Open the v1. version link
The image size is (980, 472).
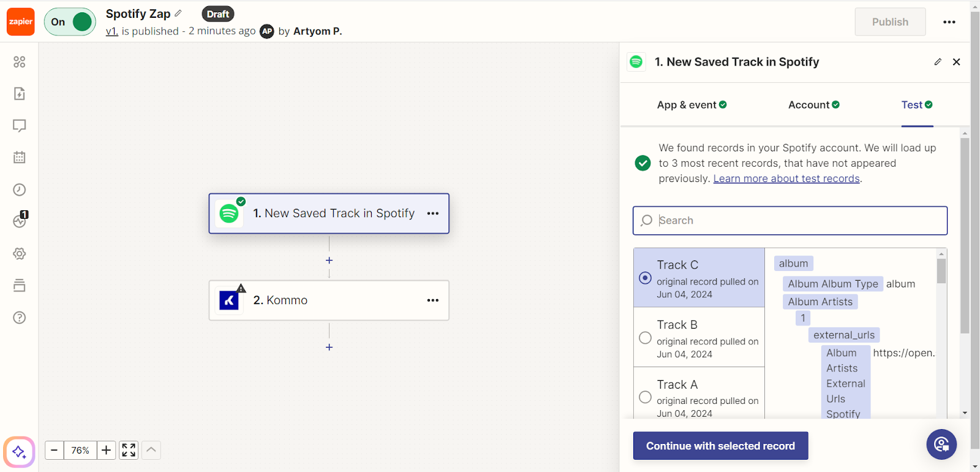(x=111, y=31)
